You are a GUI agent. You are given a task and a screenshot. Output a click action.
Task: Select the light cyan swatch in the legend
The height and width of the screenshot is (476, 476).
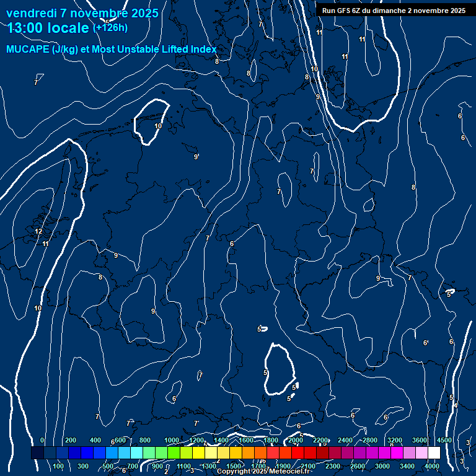[136, 453]
